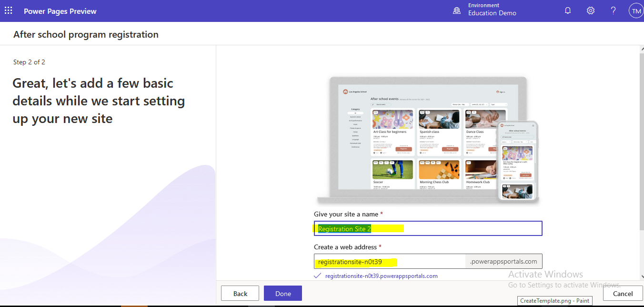Click the Back button
The image size is (644, 307).
tap(240, 293)
